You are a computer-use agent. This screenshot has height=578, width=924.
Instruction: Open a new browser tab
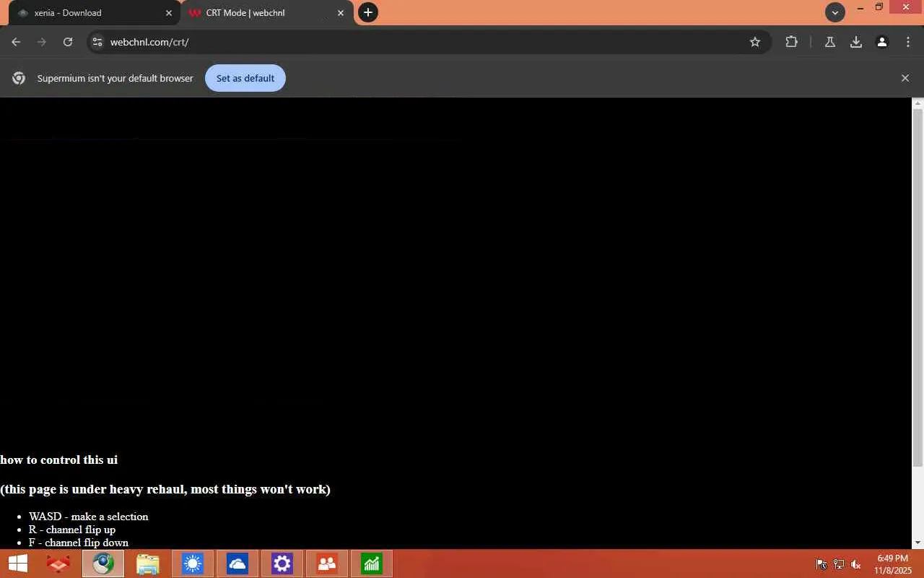pos(368,12)
